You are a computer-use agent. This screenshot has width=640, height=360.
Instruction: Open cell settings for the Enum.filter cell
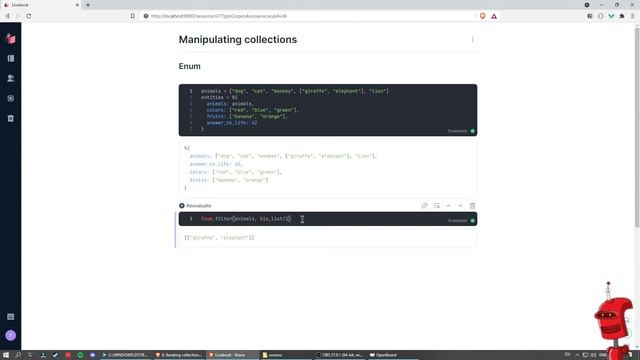(x=437, y=206)
